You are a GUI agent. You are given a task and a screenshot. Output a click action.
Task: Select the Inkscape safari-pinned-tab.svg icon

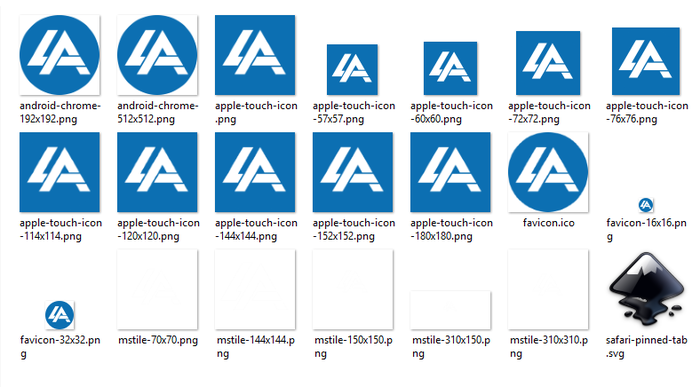646,289
